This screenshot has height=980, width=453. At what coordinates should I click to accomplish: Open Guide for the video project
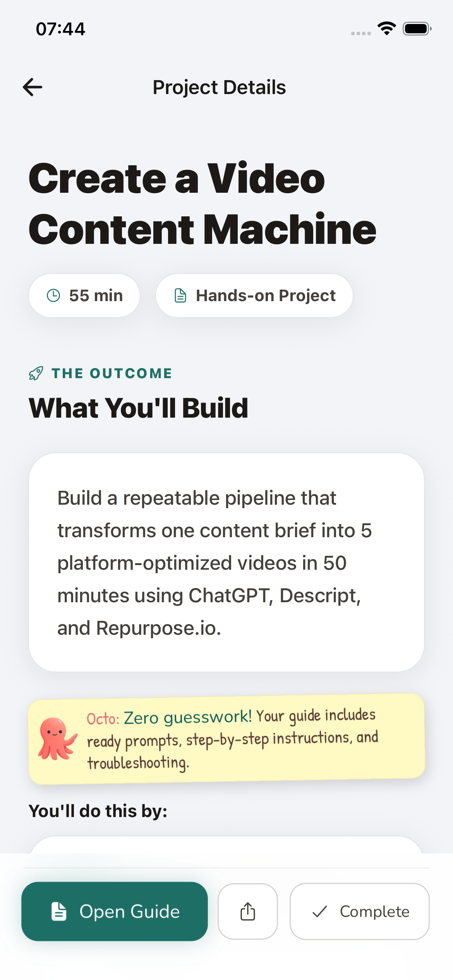coord(115,911)
